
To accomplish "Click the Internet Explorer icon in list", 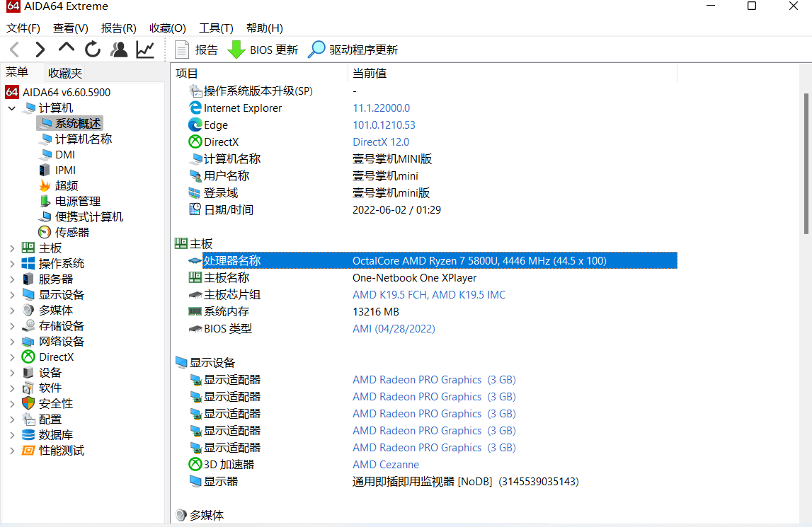I will coord(195,108).
